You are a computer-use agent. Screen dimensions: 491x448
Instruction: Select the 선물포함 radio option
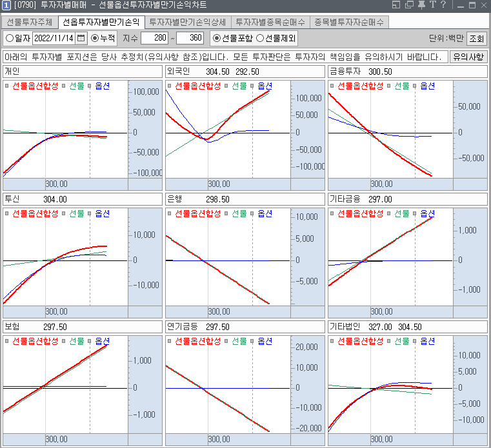pyautogui.click(x=216, y=38)
